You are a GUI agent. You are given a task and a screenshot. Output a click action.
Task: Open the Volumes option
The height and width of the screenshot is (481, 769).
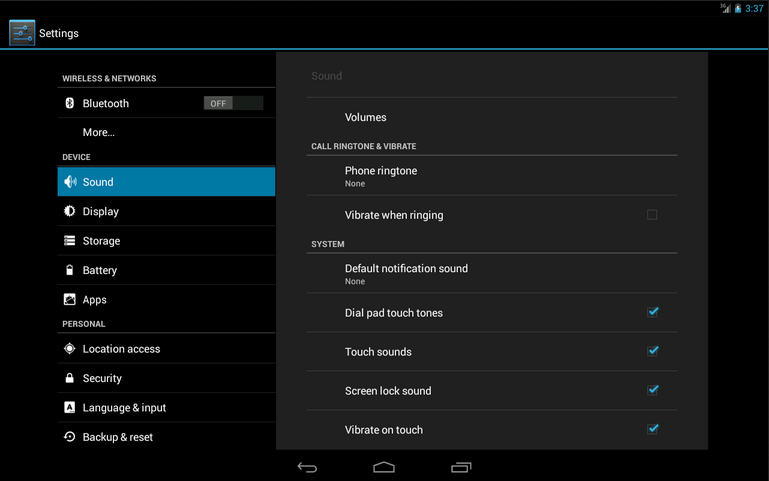tap(492, 117)
